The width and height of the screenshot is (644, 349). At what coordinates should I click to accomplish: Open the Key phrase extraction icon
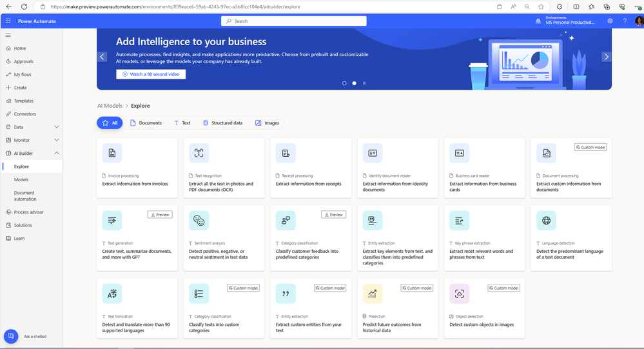(x=459, y=221)
